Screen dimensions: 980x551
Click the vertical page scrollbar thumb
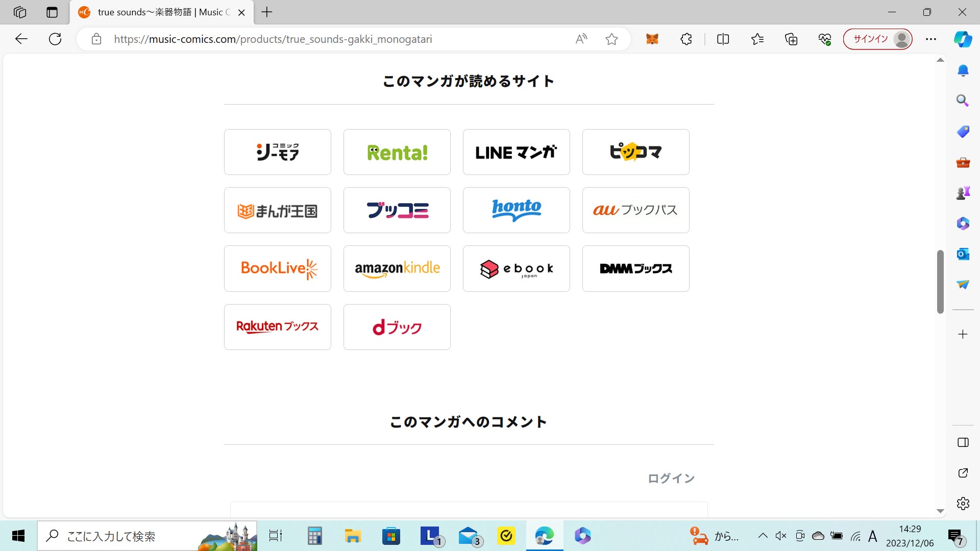coord(940,282)
